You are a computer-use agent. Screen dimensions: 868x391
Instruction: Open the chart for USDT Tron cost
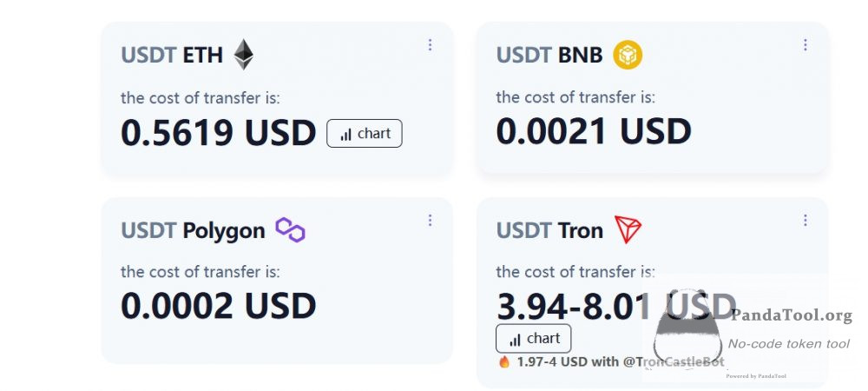(x=534, y=338)
